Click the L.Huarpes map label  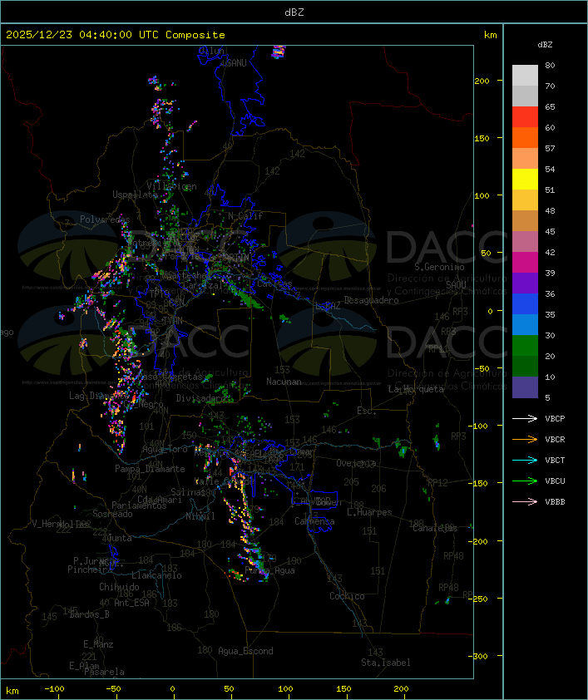point(369,512)
